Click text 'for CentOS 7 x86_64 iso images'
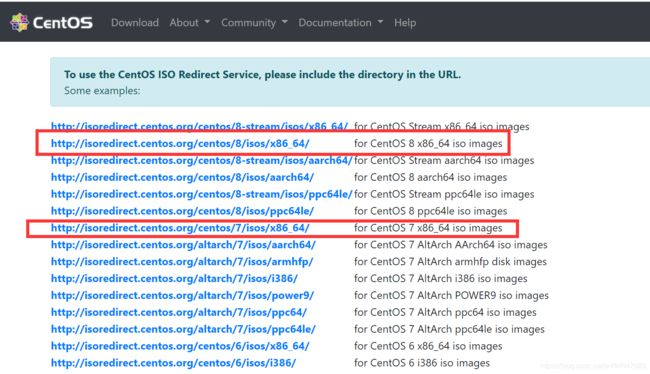The height and width of the screenshot is (374, 650). [428, 228]
